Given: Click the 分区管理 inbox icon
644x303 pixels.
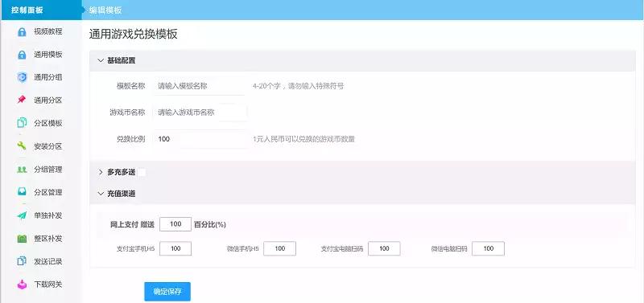Looking at the screenshot, I should (x=22, y=192).
